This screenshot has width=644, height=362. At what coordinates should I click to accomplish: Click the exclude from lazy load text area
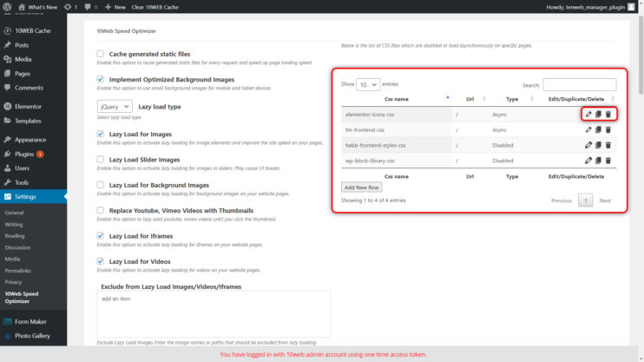[214, 314]
